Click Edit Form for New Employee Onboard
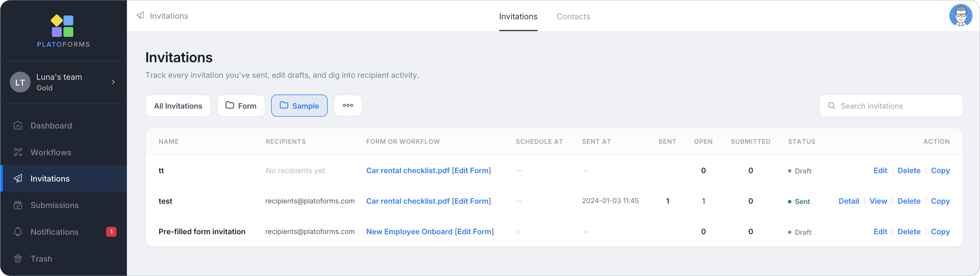Image resolution: width=980 pixels, height=276 pixels. click(474, 232)
